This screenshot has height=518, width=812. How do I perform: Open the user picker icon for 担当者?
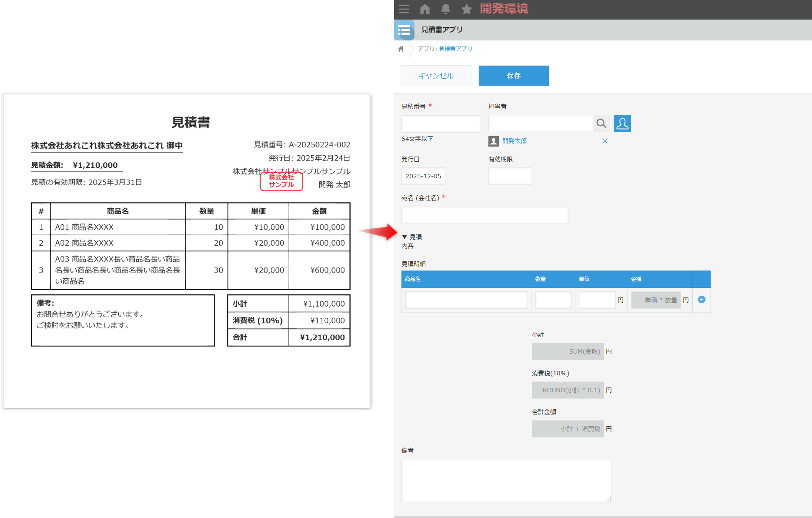point(622,124)
